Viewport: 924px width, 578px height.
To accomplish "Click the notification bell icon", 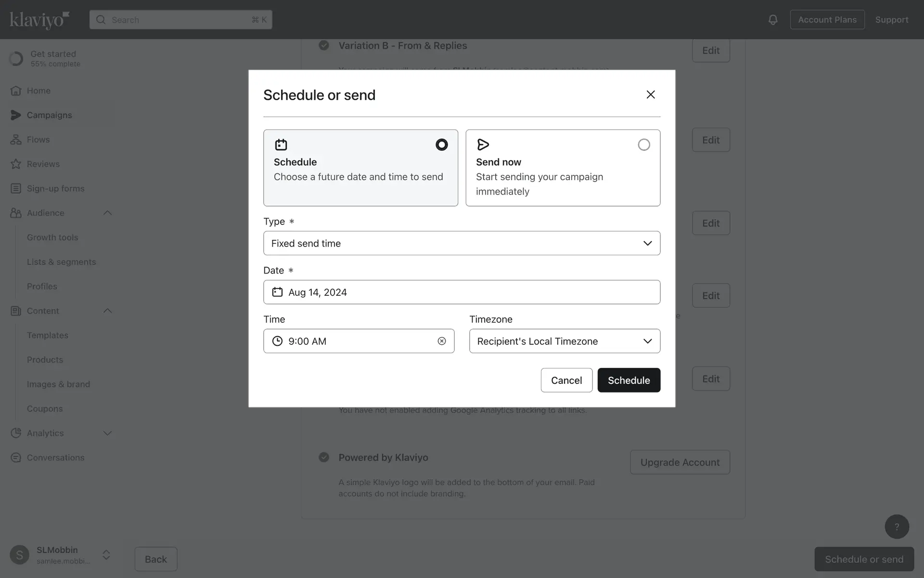I will 772,20.
